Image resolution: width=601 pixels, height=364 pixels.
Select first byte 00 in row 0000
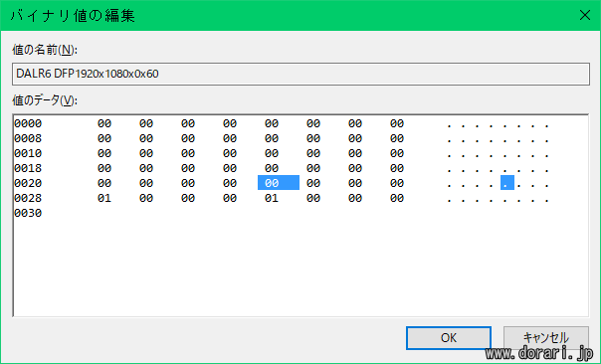(104, 123)
